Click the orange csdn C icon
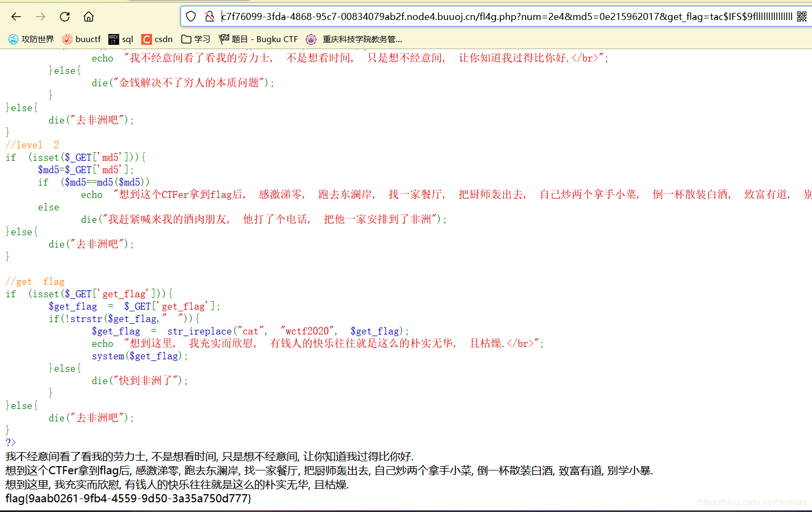 pos(147,38)
